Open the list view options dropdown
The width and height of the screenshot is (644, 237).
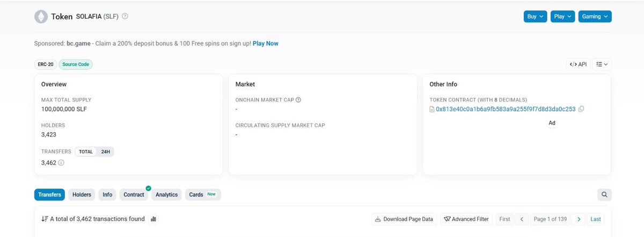coord(602,64)
